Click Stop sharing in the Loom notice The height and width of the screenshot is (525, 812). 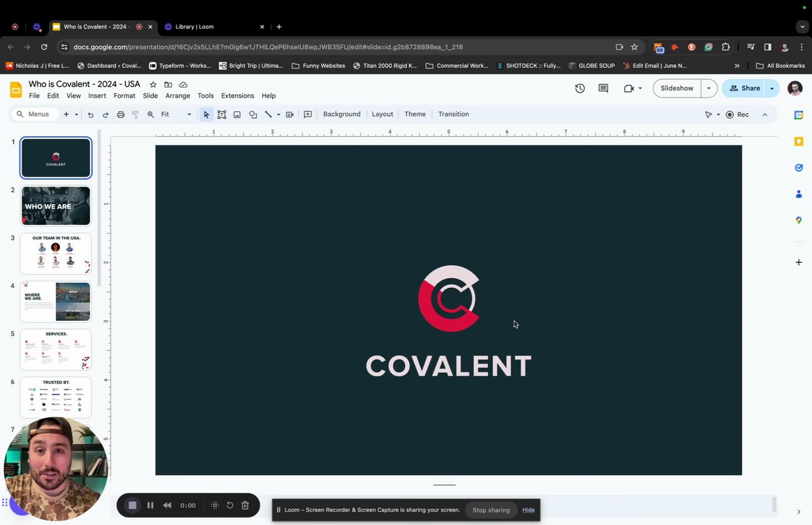point(491,510)
